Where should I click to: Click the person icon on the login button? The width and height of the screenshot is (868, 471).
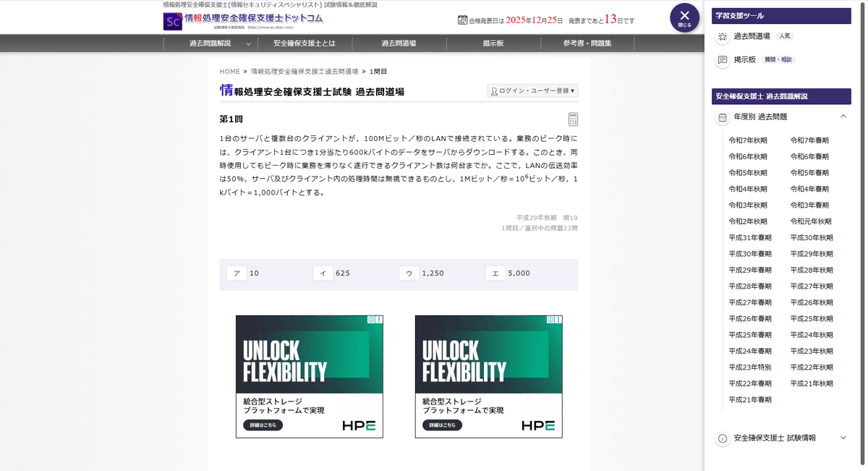tap(494, 90)
